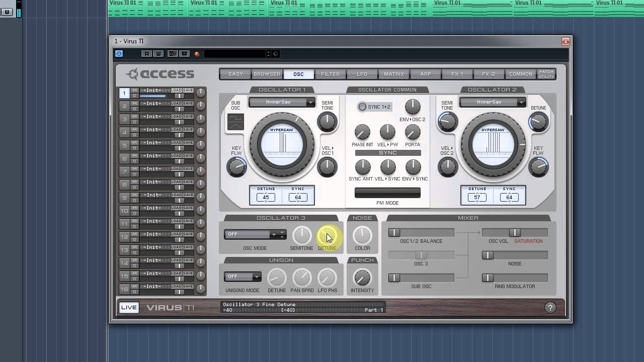Click Oscillator 2 Detune value 57
The width and height of the screenshot is (644, 362).
click(x=477, y=197)
